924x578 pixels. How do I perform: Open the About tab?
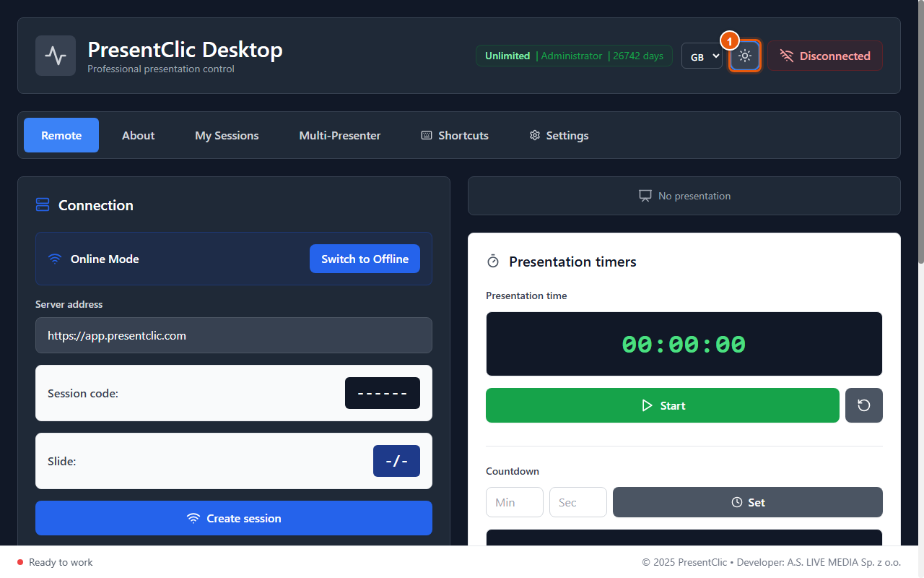pos(138,135)
